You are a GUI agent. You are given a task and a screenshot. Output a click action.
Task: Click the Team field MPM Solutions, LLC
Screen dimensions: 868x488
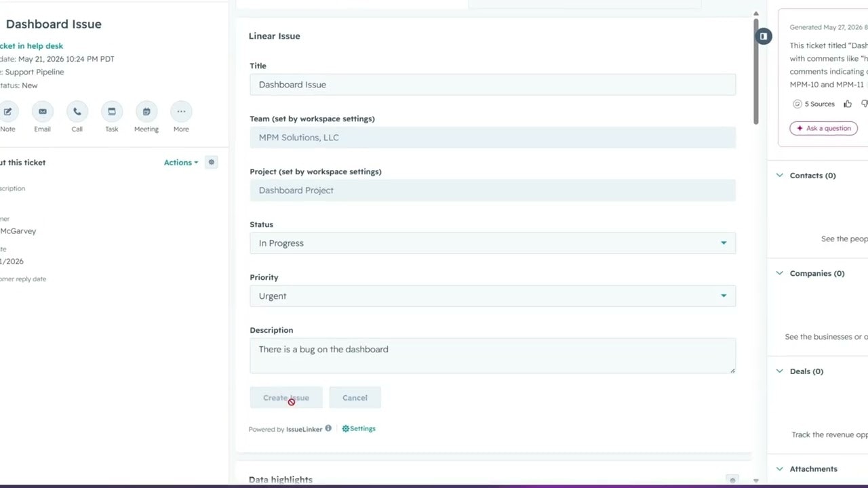click(492, 138)
